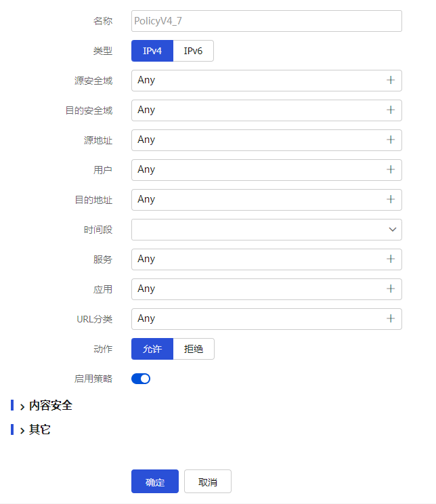
Task: Add a user with the 用户 plus icon
Action: (x=391, y=169)
